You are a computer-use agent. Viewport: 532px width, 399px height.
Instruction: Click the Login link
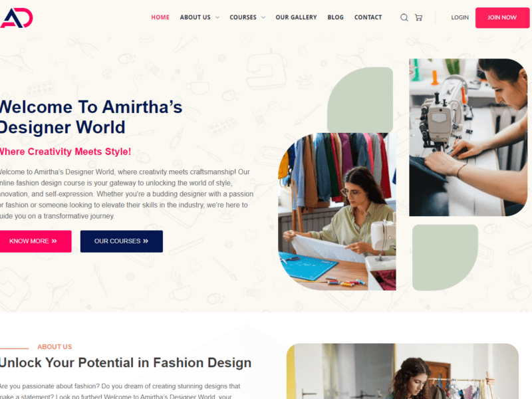pyautogui.click(x=460, y=17)
